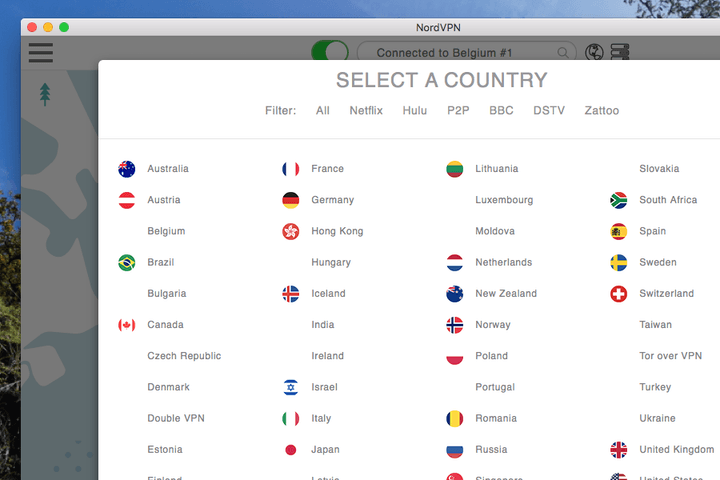Select the All filter
Screen dimensions: 720x480
tap(322, 111)
